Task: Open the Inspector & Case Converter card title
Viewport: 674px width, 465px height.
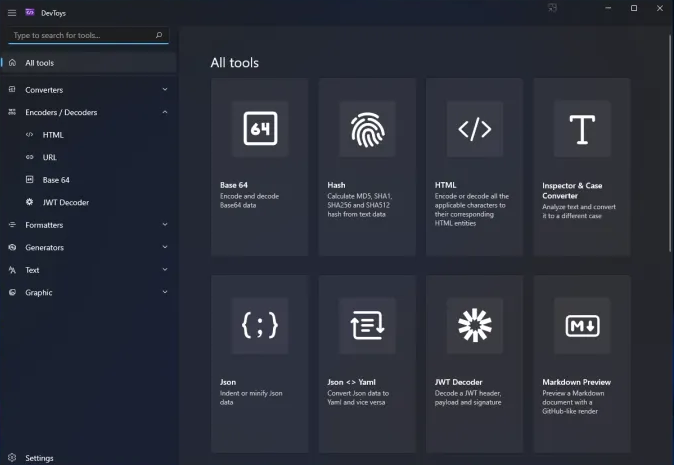Action: click(x=572, y=190)
